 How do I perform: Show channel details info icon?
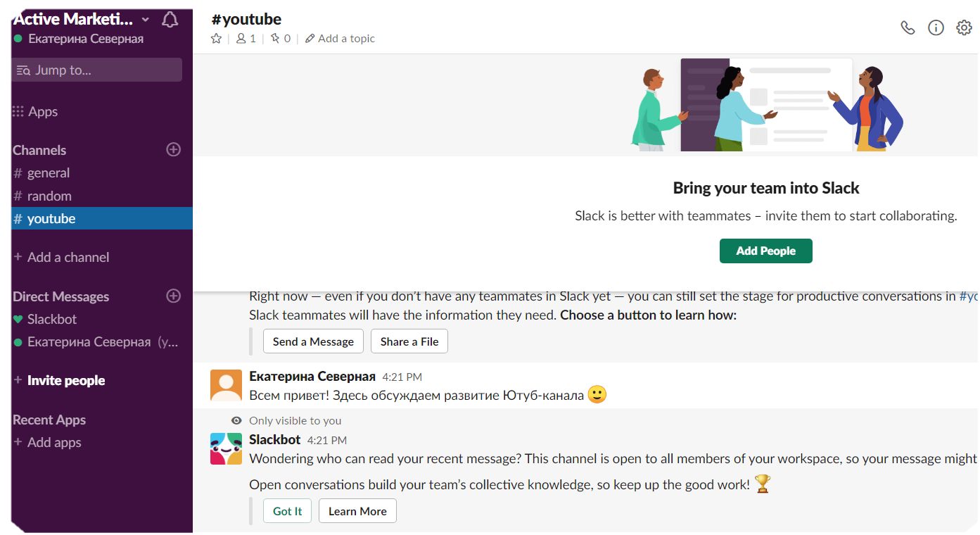click(936, 27)
